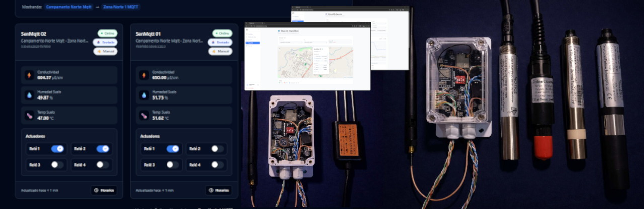This screenshot has width=644, height=209.
Task: Click SenMqtt 02 card title
Action: click(x=34, y=34)
